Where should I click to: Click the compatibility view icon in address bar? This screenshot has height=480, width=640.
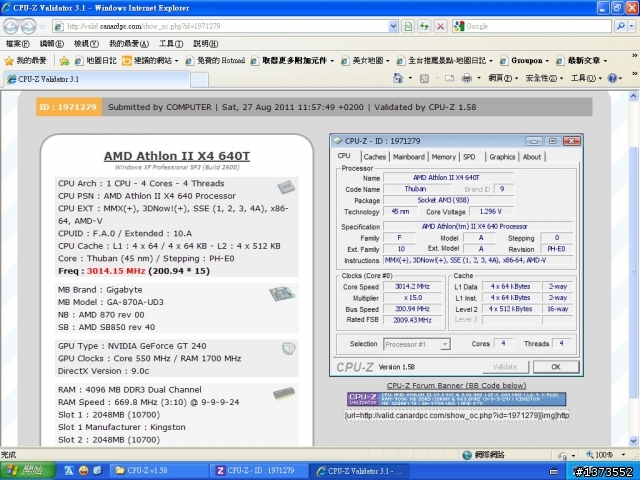click(408, 27)
